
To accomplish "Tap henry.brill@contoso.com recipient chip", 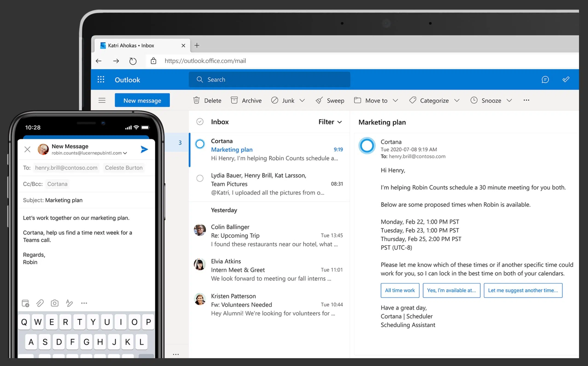I will point(66,168).
